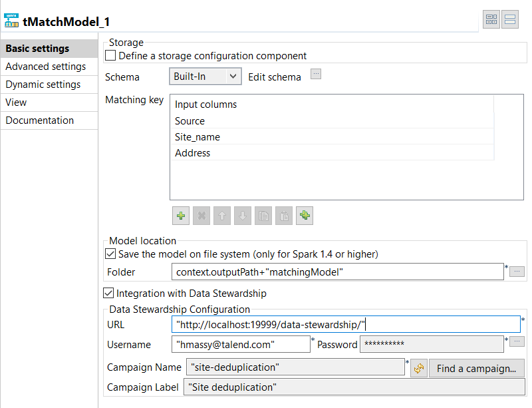Uncheck Save the model on file system
The image size is (532, 408).
pyautogui.click(x=111, y=254)
